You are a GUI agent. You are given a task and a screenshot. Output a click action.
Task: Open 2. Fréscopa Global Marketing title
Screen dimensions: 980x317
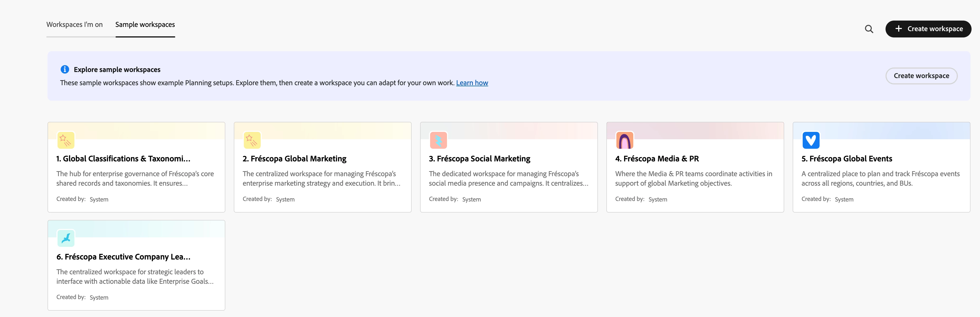point(294,159)
